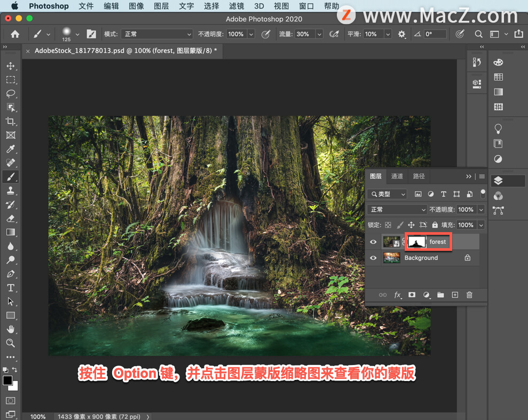Select the Clone Stamp tool
The height and width of the screenshot is (420, 528).
pos(11,191)
